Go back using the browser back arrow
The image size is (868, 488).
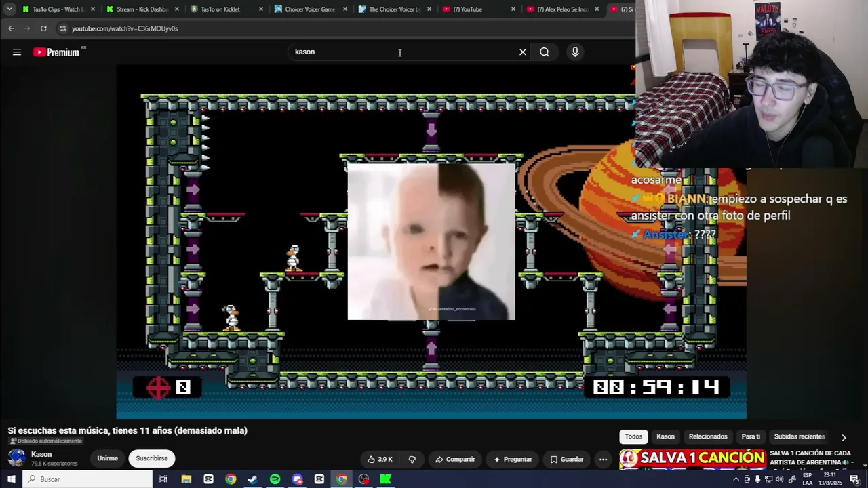[x=11, y=28]
